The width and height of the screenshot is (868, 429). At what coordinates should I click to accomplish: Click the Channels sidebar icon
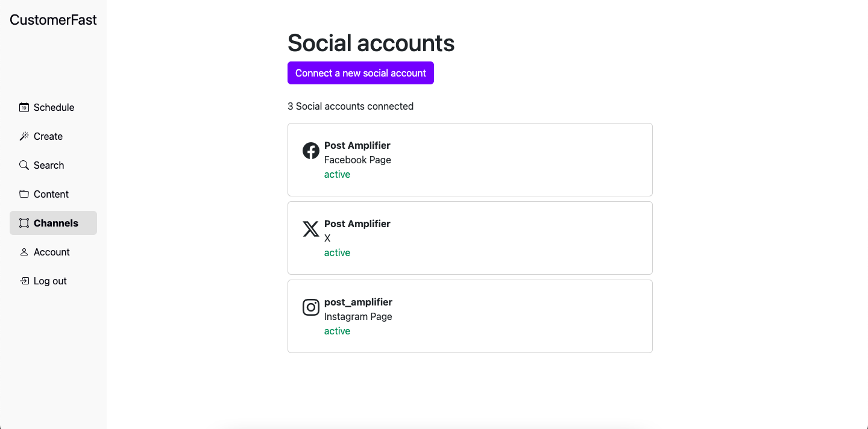(x=24, y=223)
